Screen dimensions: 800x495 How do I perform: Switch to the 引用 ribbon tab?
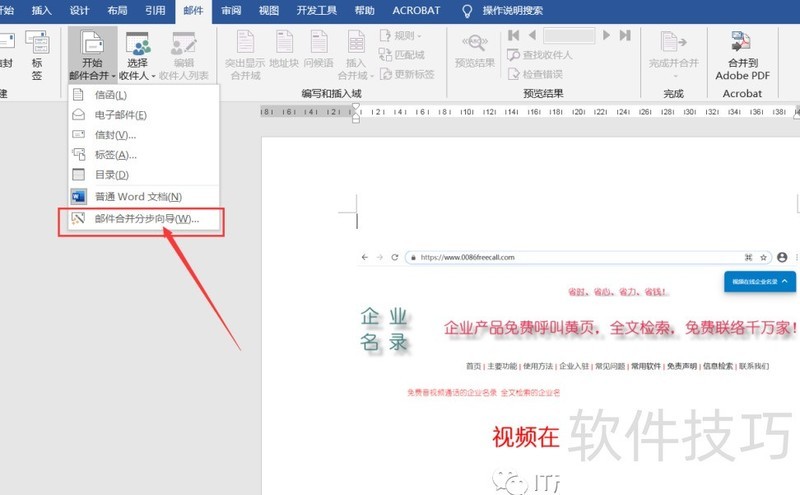pos(155,10)
